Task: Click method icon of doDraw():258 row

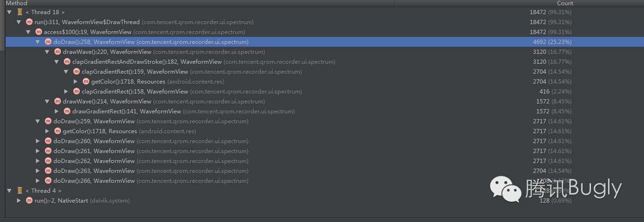Action: (48, 42)
